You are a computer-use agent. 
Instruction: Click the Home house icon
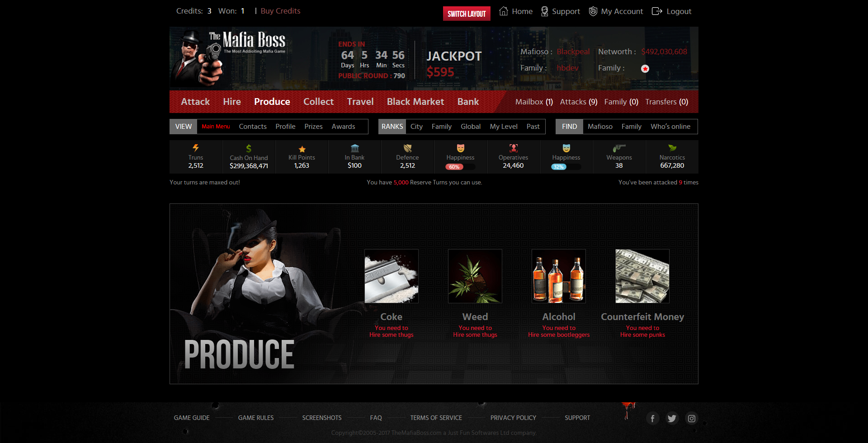click(503, 11)
